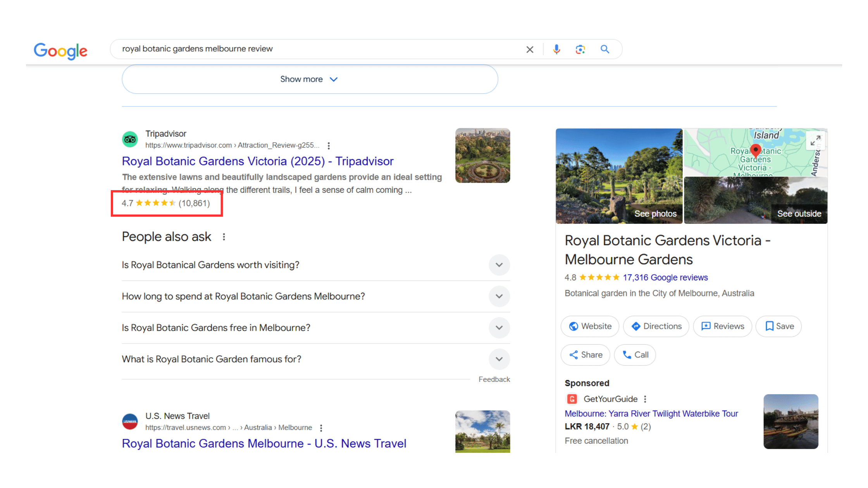Click the Share button
The height and width of the screenshot is (488, 868).
(x=585, y=355)
